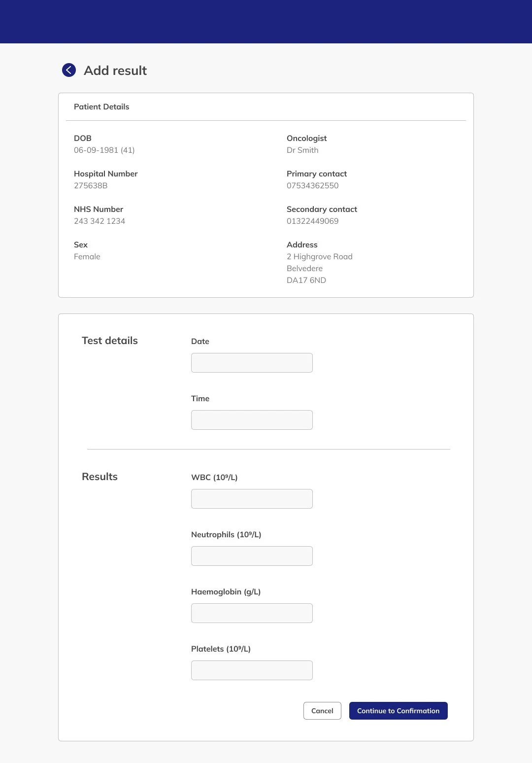
Task: Click the WBC (10⁹/L) label
Action: 214,477
